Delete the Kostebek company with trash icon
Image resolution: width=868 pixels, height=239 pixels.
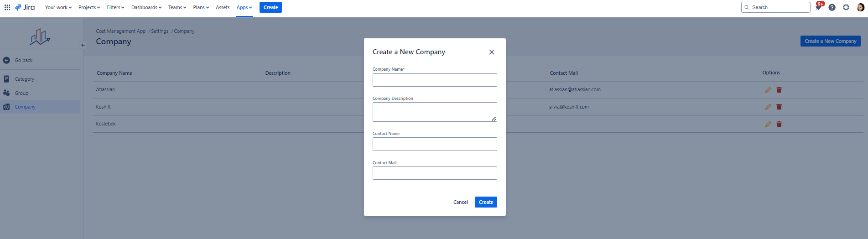coord(779,124)
